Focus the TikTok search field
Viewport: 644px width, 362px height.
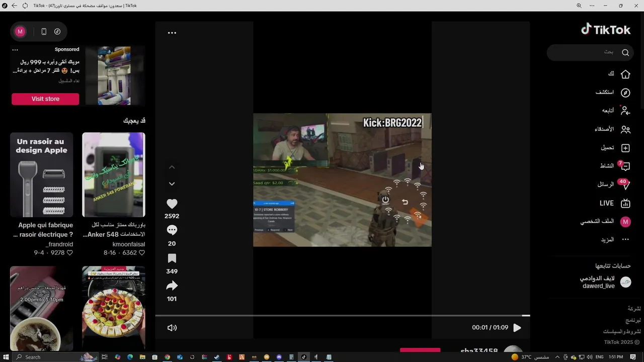point(590,52)
